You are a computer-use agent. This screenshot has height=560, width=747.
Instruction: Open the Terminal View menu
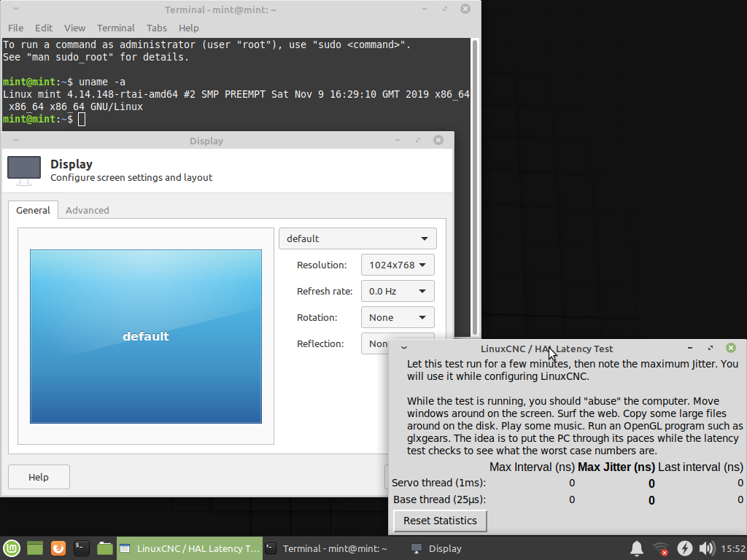click(x=75, y=28)
